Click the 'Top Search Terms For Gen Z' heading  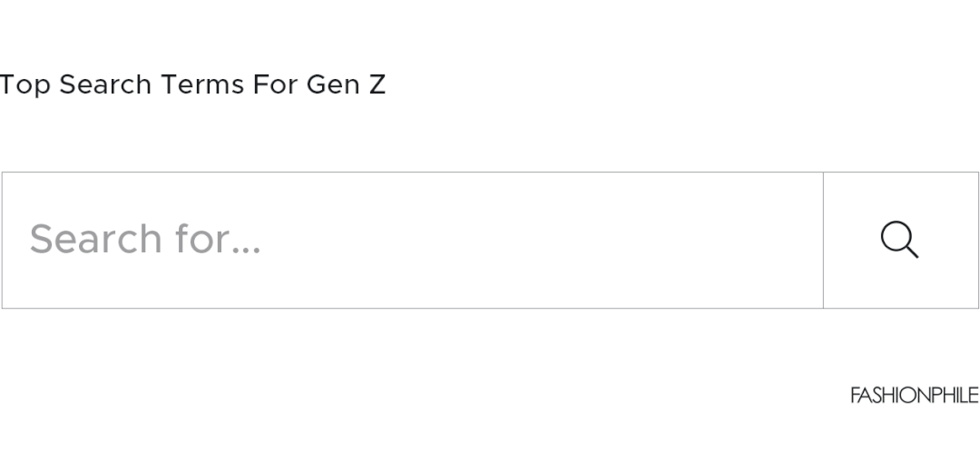click(192, 84)
